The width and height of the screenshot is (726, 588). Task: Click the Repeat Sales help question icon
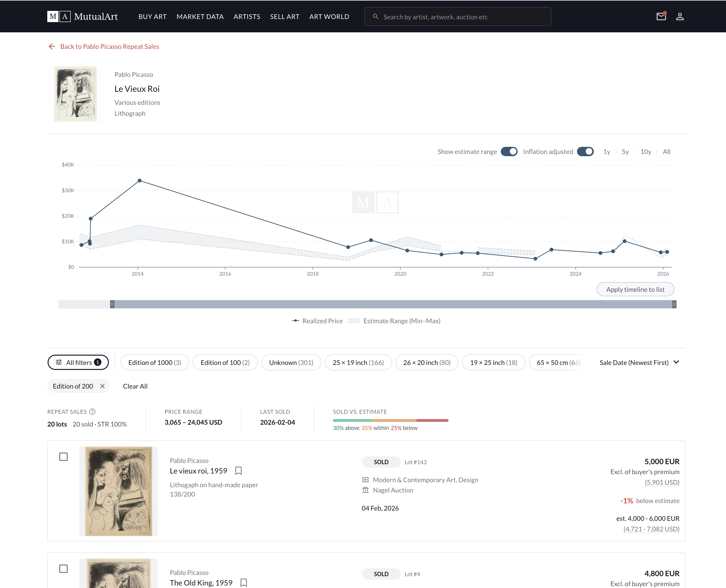pos(92,412)
